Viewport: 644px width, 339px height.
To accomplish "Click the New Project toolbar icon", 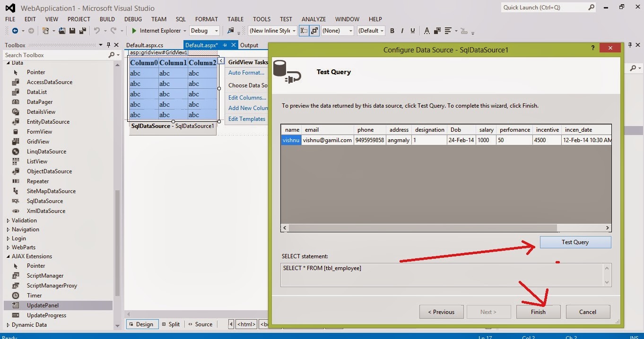I will coord(46,31).
